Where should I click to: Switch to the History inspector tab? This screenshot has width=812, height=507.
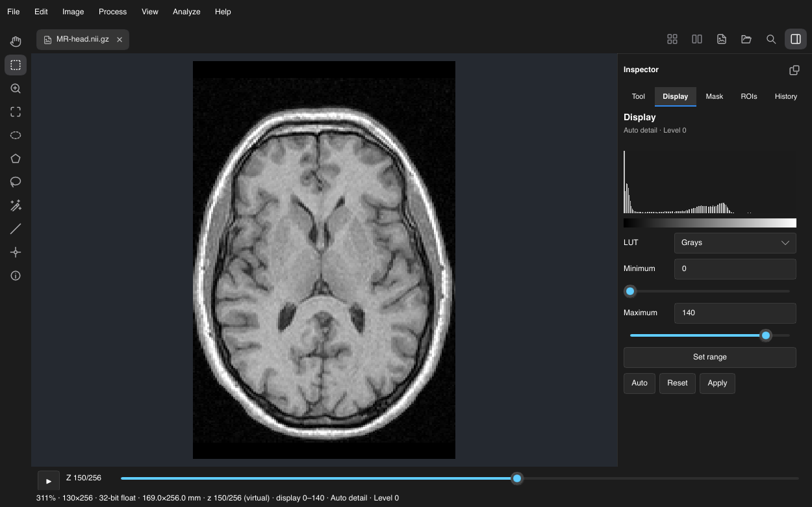click(x=786, y=96)
